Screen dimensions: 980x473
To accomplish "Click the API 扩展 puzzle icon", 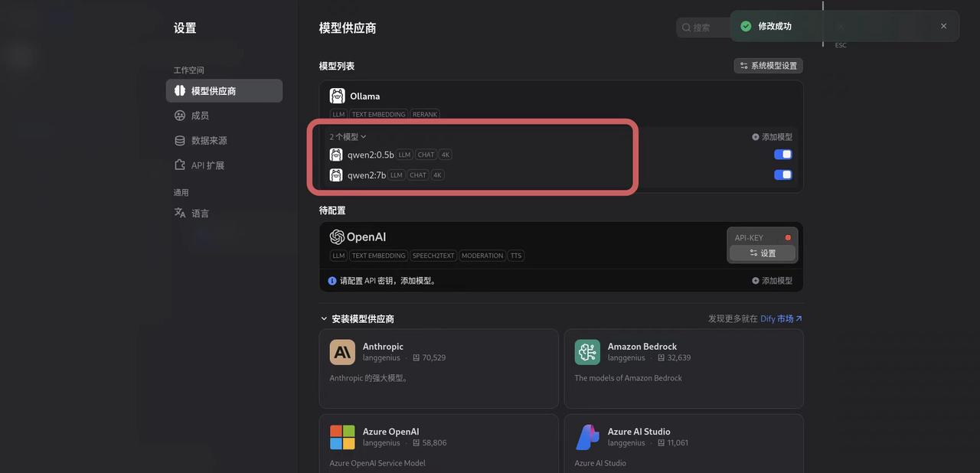I will pos(178,164).
